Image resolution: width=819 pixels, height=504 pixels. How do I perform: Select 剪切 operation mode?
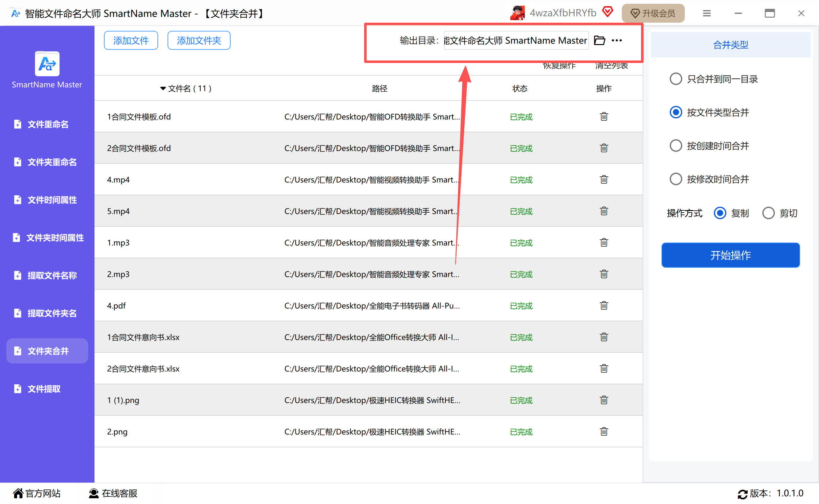click(x=768, y=213)
